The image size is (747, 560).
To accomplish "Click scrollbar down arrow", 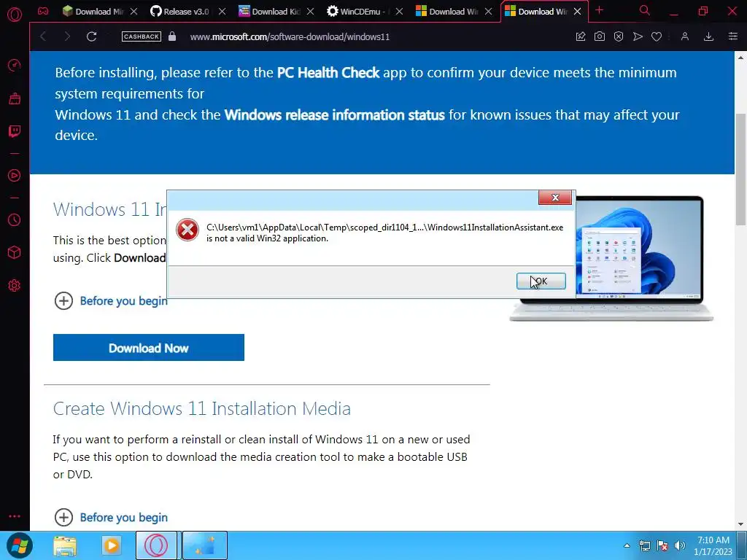I will point(740,524).
